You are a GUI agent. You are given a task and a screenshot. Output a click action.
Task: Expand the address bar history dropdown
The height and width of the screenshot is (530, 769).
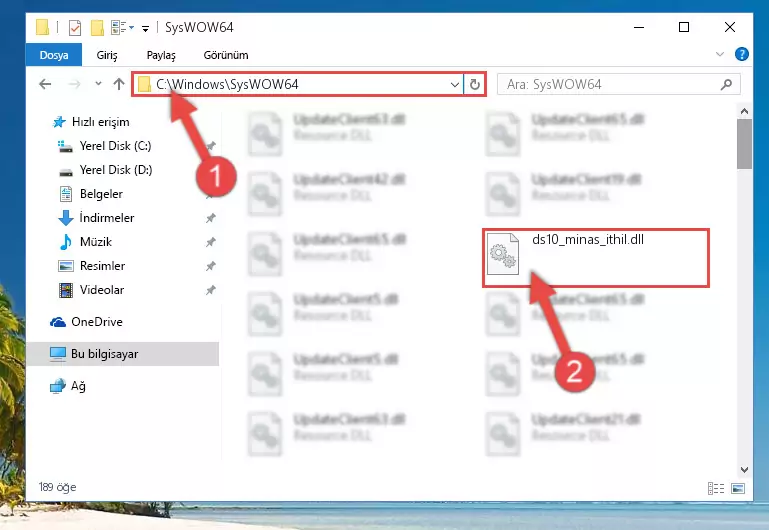455,84
